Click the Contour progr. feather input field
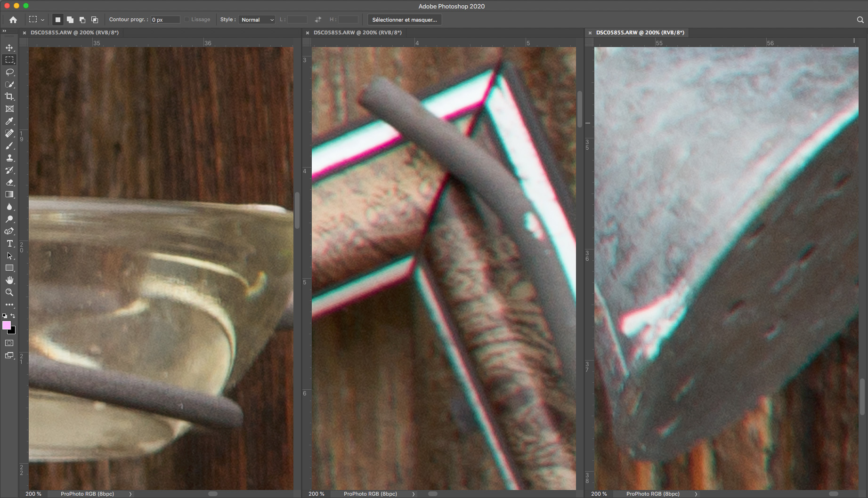 [165, 20]
